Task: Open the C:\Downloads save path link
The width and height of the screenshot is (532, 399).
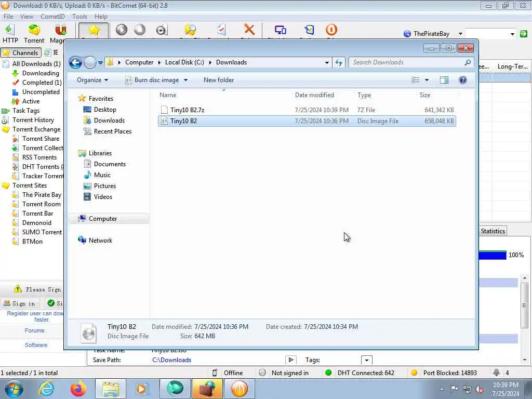Action: point(171,360)
